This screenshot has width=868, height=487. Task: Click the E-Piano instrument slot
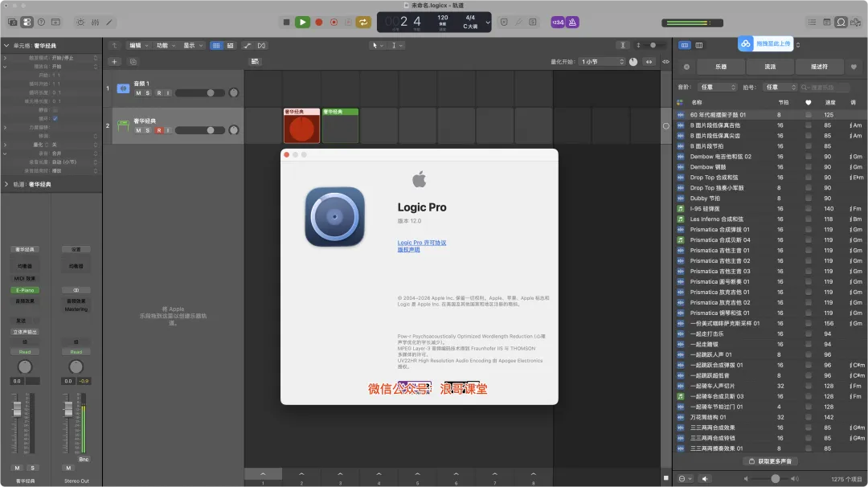25,290
